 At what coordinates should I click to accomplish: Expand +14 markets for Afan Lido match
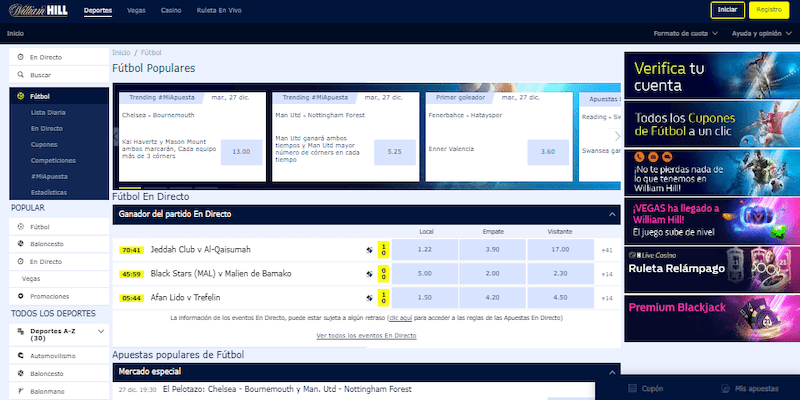(x=607, y=298)
